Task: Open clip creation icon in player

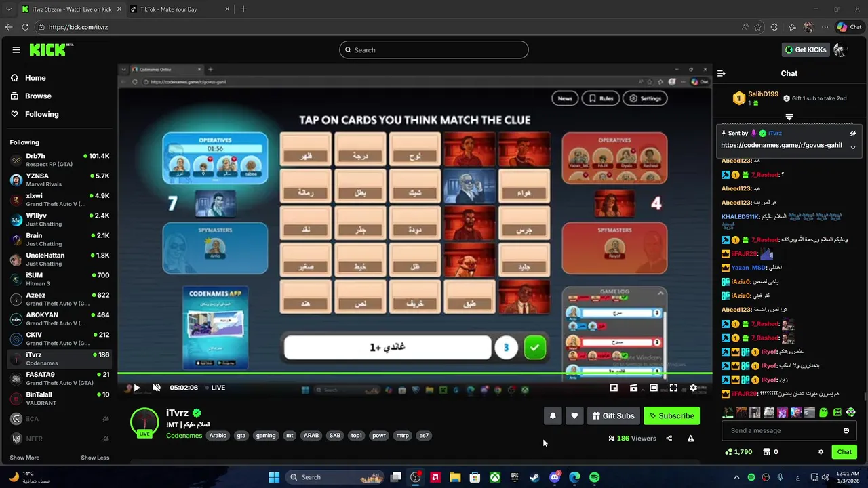Action: 633,388
